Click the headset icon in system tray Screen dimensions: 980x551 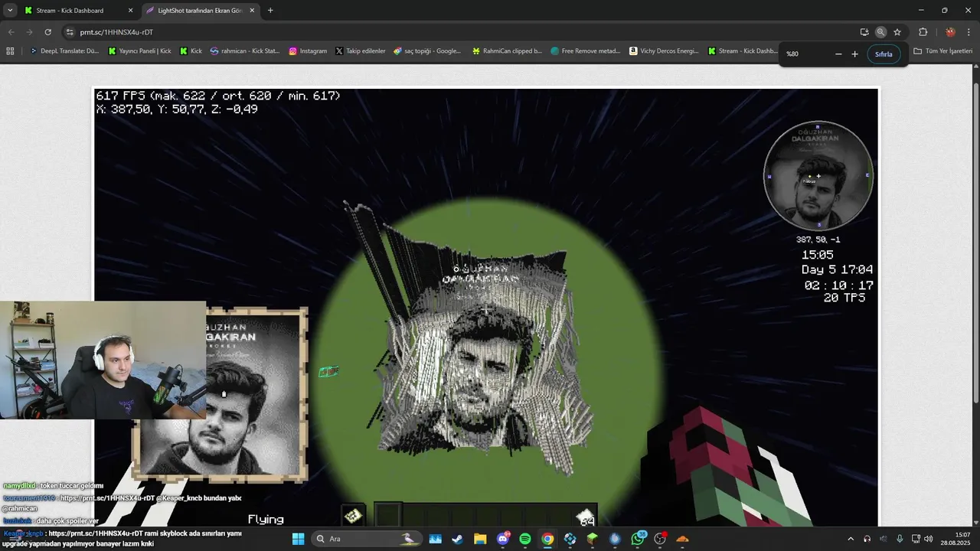pos(867,539)
